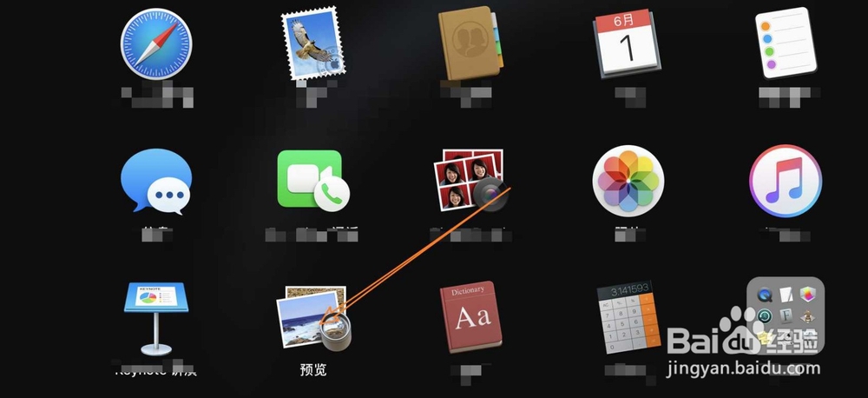Open the Preview (预览) app icon

point(314,319)
